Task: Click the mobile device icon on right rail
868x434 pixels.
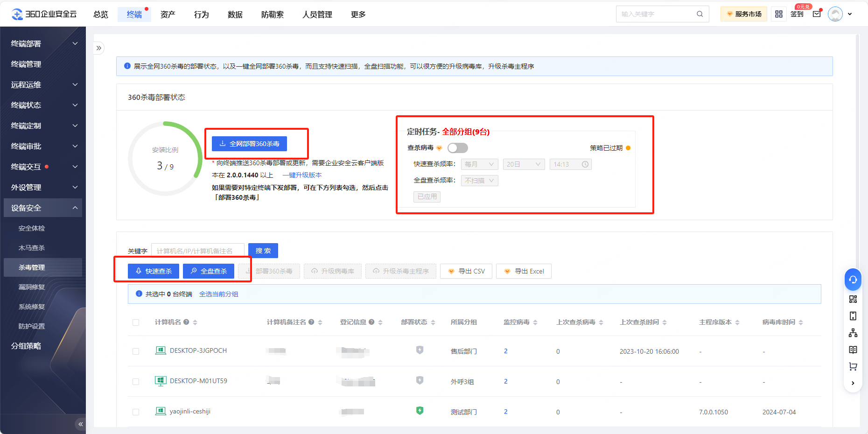Action: tap(853, 316)
